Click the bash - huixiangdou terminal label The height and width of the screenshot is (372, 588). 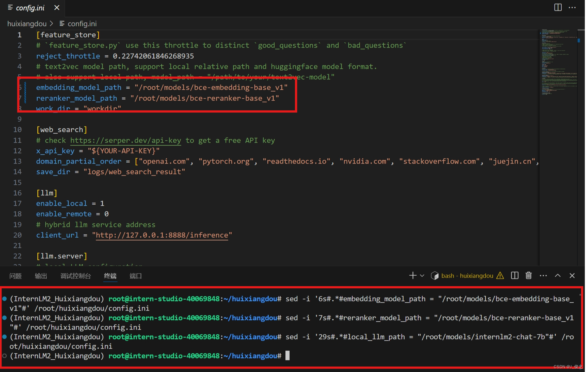(467, 276)
